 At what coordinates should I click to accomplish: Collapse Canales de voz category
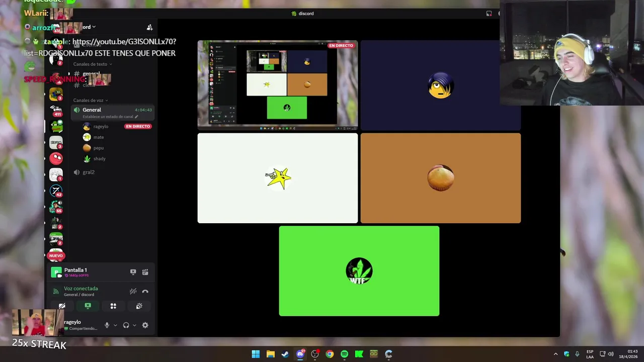(91, 100)
